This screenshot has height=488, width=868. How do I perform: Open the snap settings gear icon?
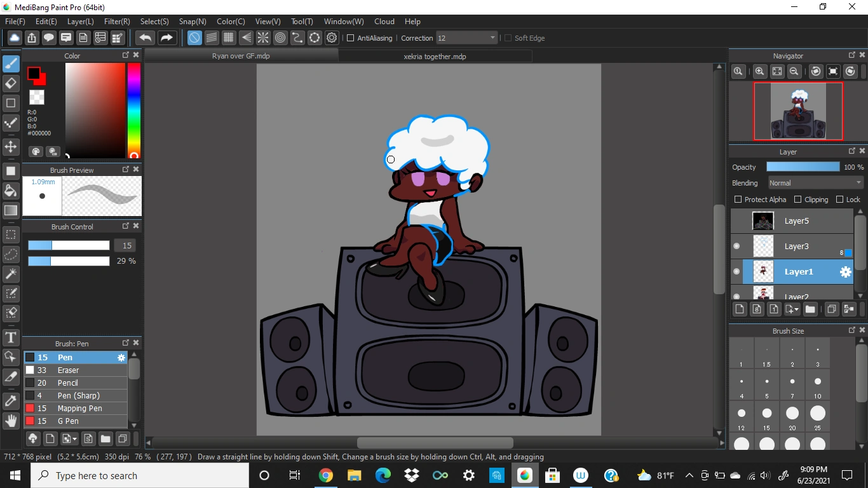click(332, 37)
